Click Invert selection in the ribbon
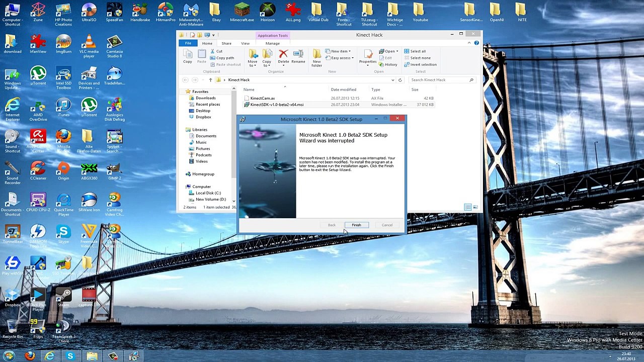The height and width of the screenshot is (362, 644). [420, 64]
